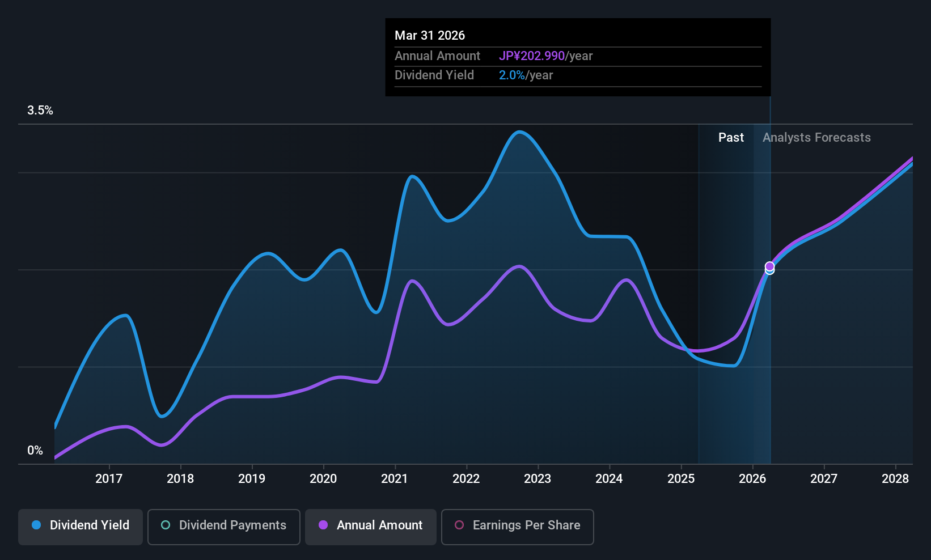Toggle the Annual Amount series
This screenshot has width=931, height=560.
click(371, 527)
